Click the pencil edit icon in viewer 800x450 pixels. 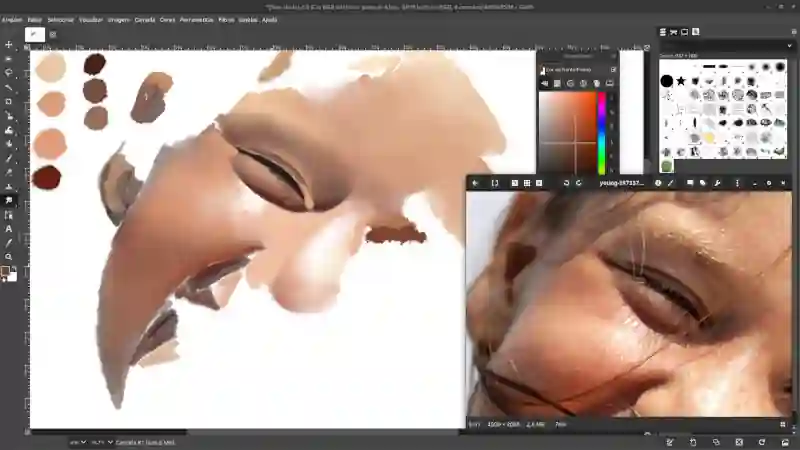671,183
